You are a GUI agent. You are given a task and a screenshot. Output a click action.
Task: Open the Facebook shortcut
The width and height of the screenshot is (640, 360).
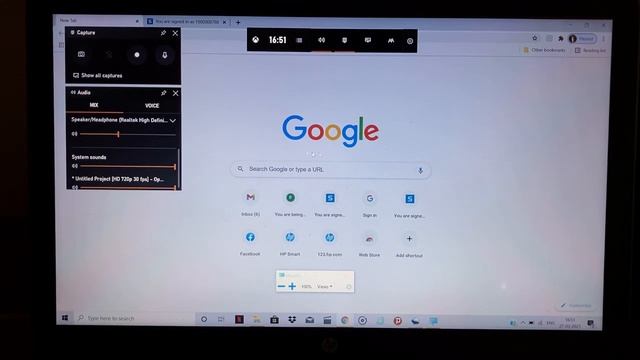tap(250, 243)
